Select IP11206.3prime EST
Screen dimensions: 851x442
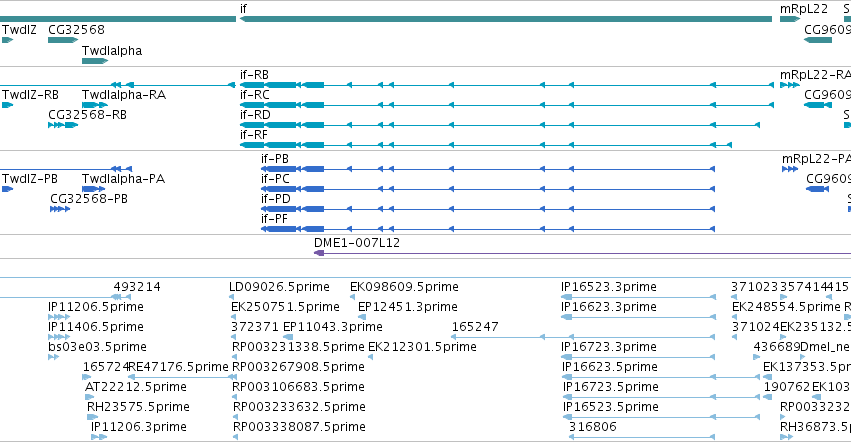tap(99, 437)
